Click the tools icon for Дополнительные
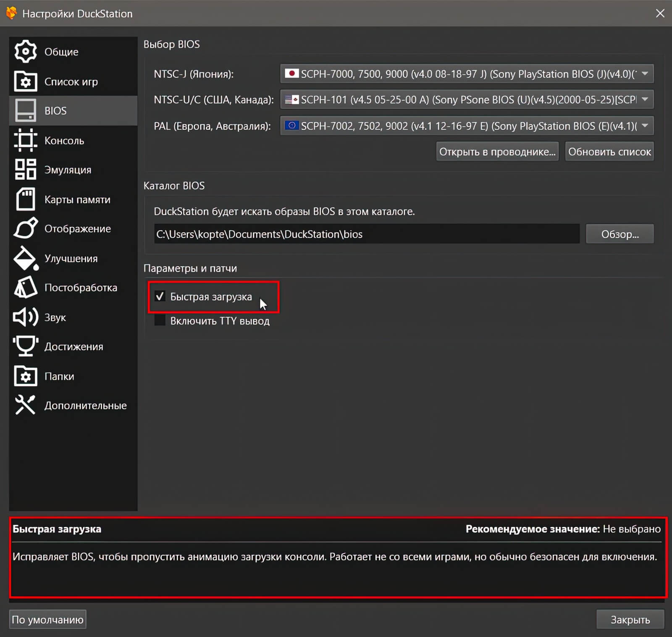Viewport: 672px width, 637px height. pos(25,405)
